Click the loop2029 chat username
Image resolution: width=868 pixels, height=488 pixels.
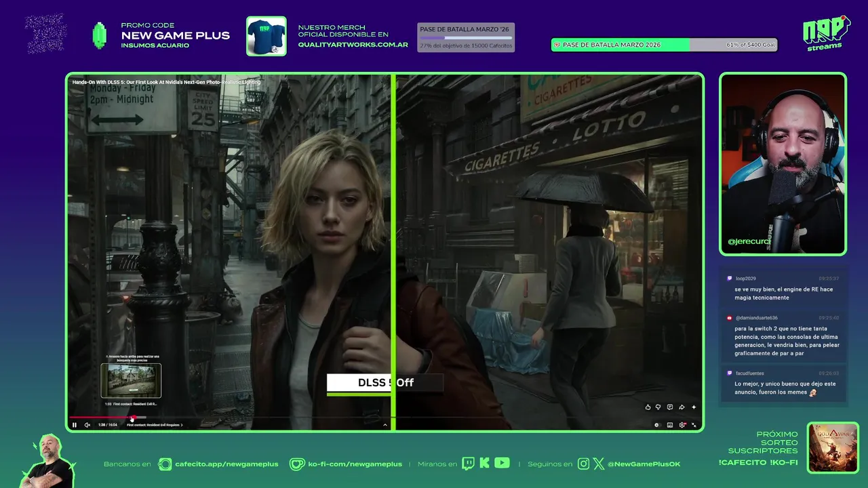click(x=745, y=279)
